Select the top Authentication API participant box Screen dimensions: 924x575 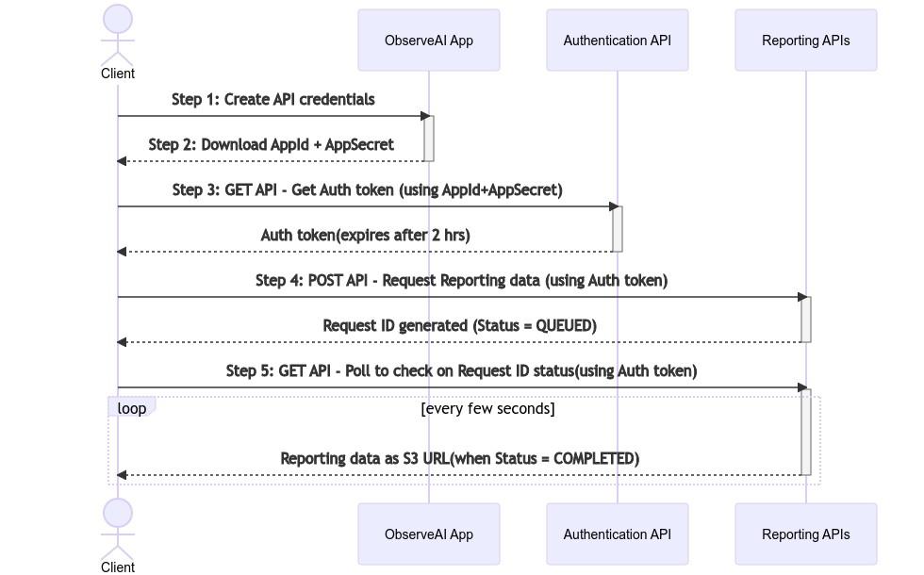[618, 41]
